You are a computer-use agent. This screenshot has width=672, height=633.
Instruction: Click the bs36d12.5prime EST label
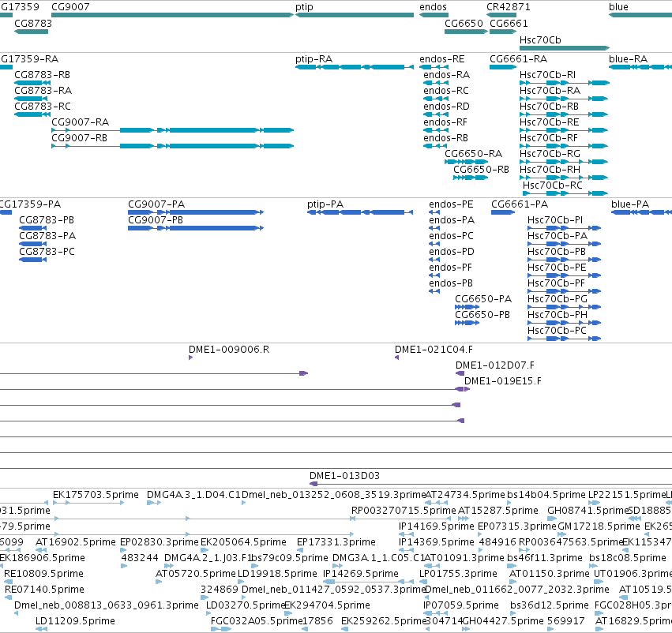click(x=550, y=605)
